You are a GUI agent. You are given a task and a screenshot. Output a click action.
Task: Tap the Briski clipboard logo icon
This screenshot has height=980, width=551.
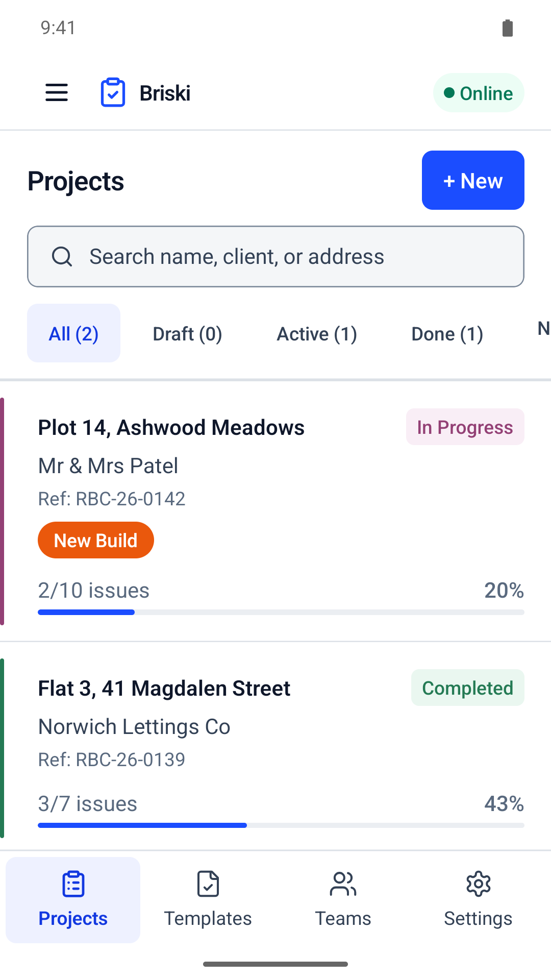[x=113, y=93]
